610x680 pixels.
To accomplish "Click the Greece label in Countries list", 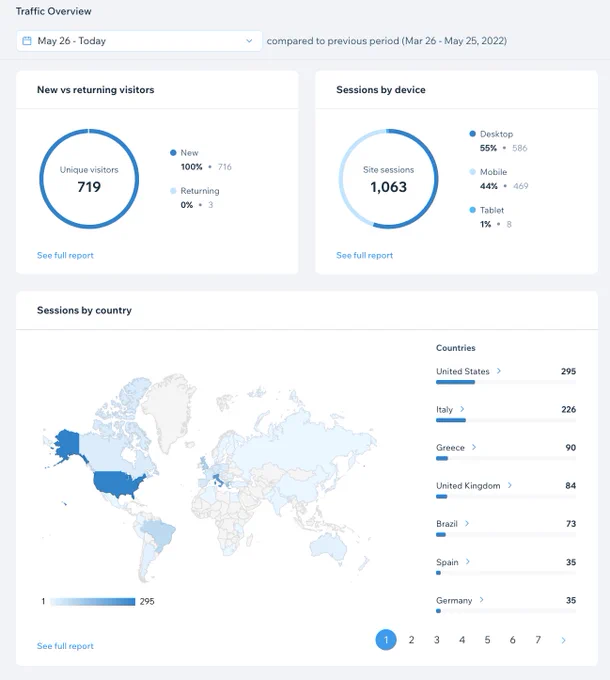I will [x=450, y=448].
